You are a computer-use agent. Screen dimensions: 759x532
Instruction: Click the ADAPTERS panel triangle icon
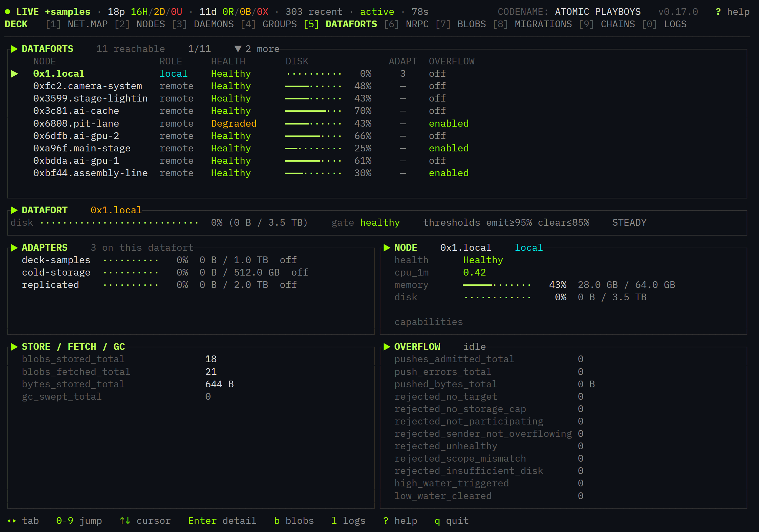point(14,248)
